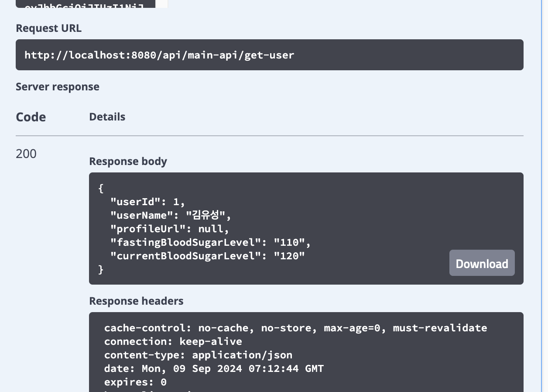The height and width of the screenshot is (392, 548).
Task: Click the "Response headers" label
Action: 136,301
